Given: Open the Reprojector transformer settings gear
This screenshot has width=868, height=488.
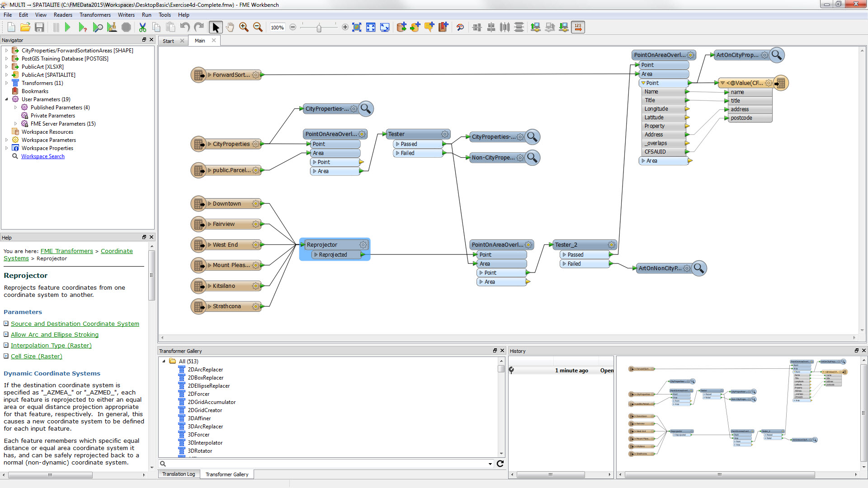Looking at the screenshot, I should coord(363,245).
